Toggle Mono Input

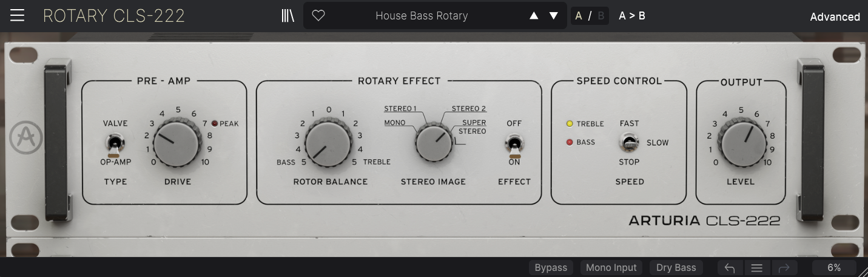point(611,267)
